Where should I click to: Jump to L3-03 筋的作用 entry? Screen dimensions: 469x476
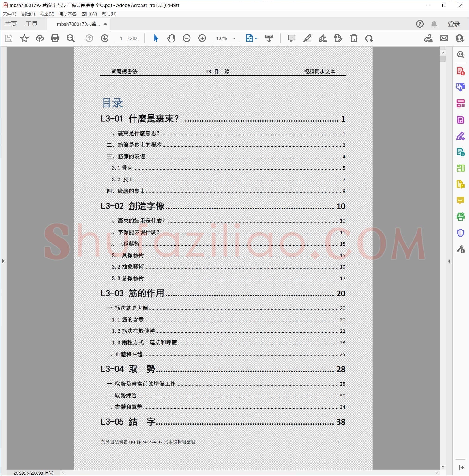point(223,293)
